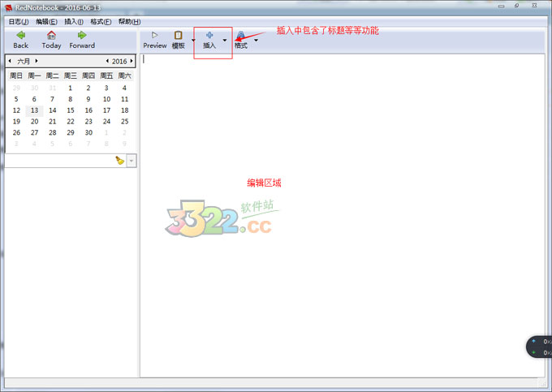Open the search box dropdown arrow

(x=132, y=161)
